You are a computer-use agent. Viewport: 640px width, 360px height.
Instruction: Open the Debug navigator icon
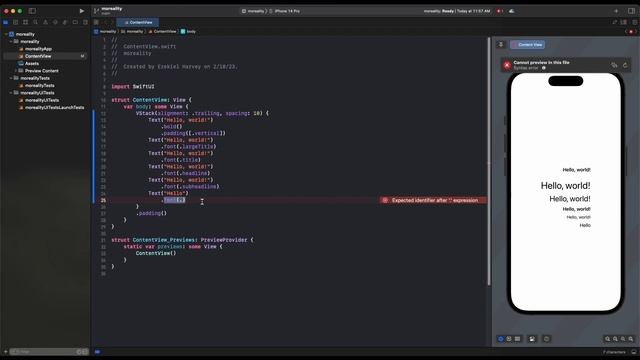click(65, 22)
